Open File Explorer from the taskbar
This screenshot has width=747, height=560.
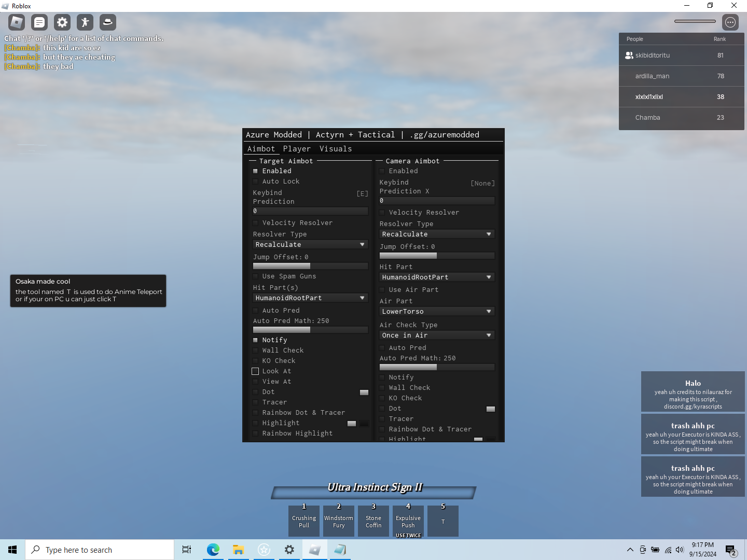tap(238, 550)
